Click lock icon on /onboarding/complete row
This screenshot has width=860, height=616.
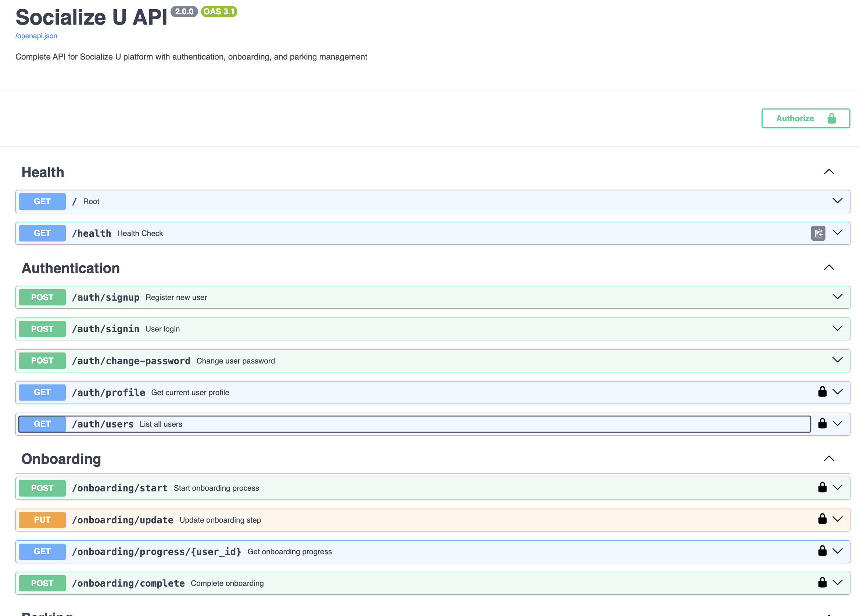(822, 582)
